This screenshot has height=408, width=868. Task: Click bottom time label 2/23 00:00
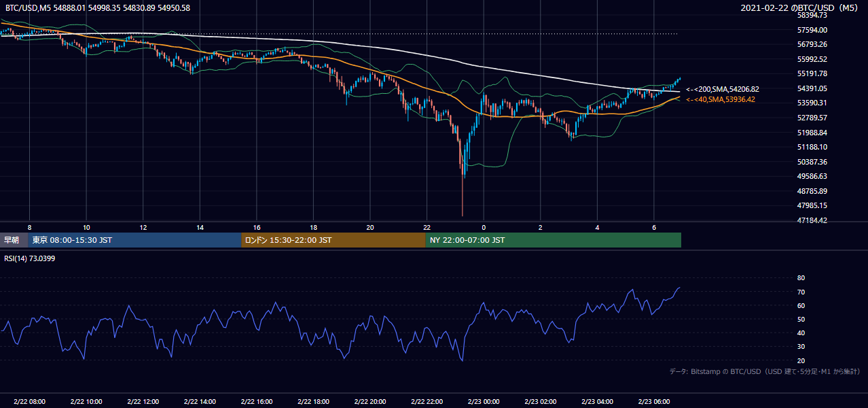pyautogui.click(x=484, y=401)
